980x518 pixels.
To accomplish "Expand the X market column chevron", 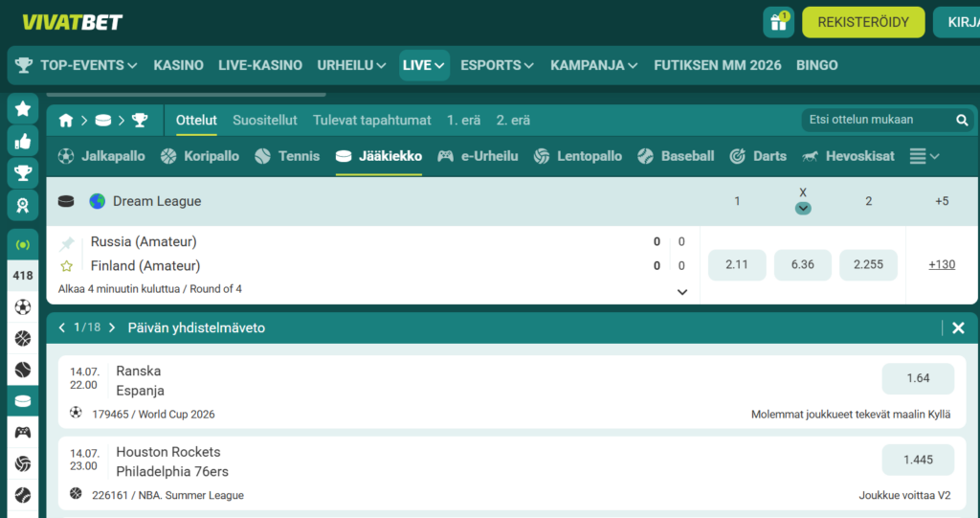I will [x=803, y=209].
